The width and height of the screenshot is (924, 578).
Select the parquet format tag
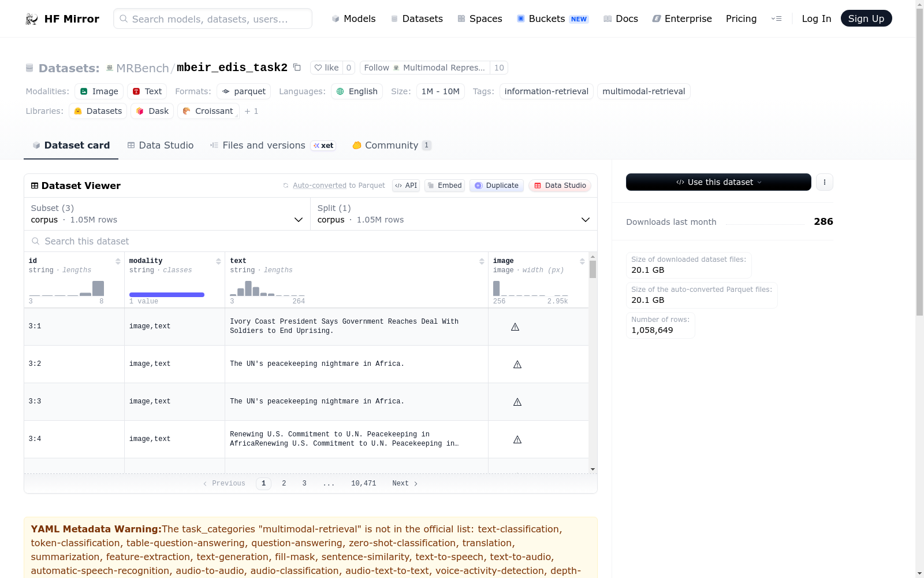tap(244, 91)
